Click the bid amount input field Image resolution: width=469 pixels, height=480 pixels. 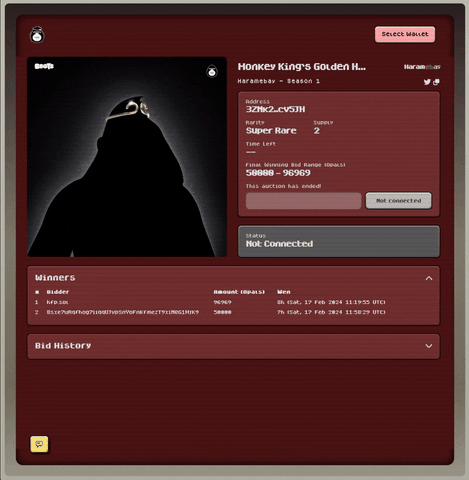[x=303, y=201]
